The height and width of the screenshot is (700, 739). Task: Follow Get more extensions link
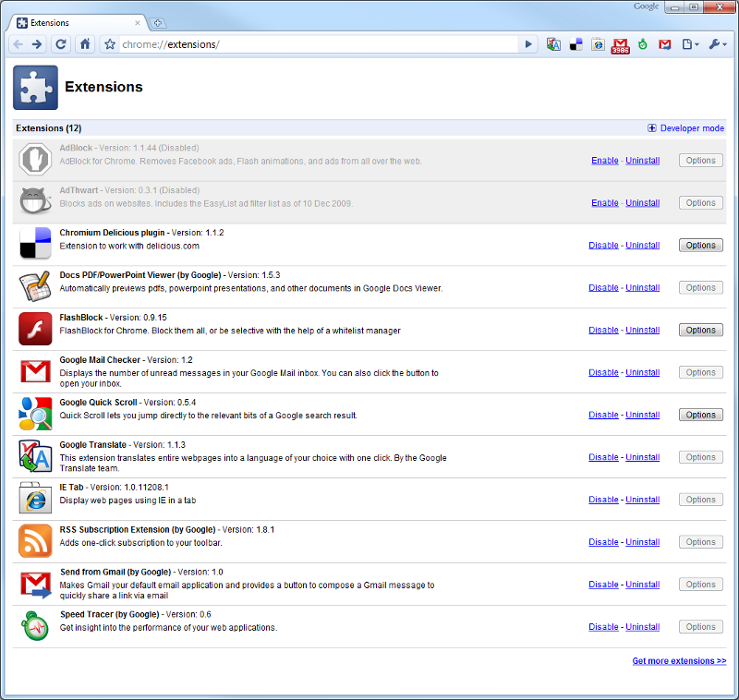pos(679,661)
